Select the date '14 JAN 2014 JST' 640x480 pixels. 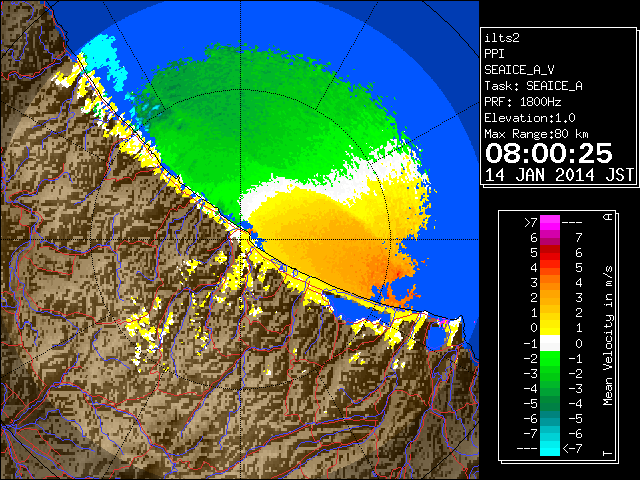(559, 175)
